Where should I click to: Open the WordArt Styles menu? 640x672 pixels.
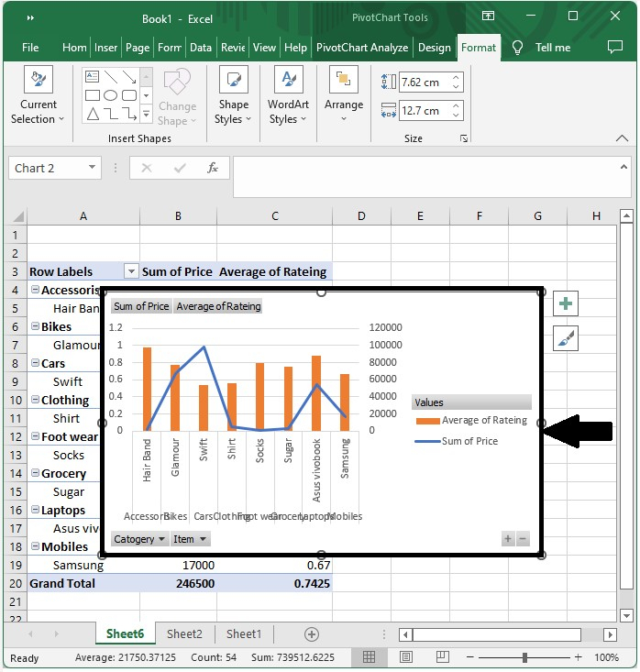(x=288, y=95)
